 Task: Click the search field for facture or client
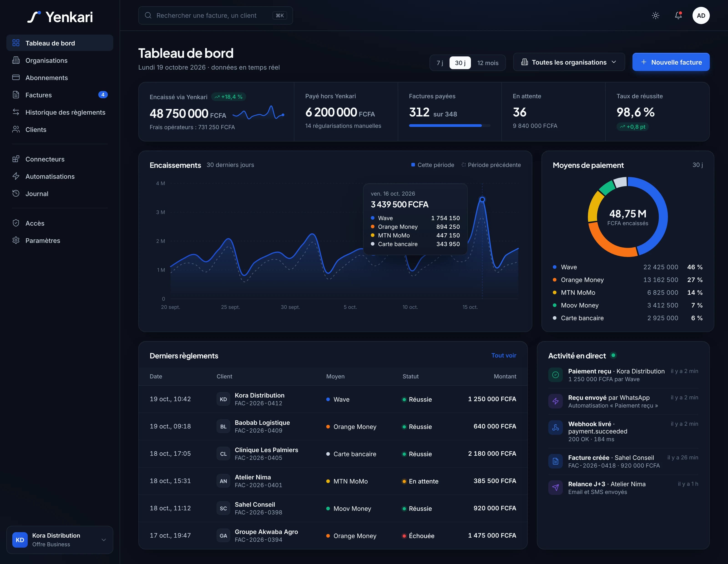(215, 16)
